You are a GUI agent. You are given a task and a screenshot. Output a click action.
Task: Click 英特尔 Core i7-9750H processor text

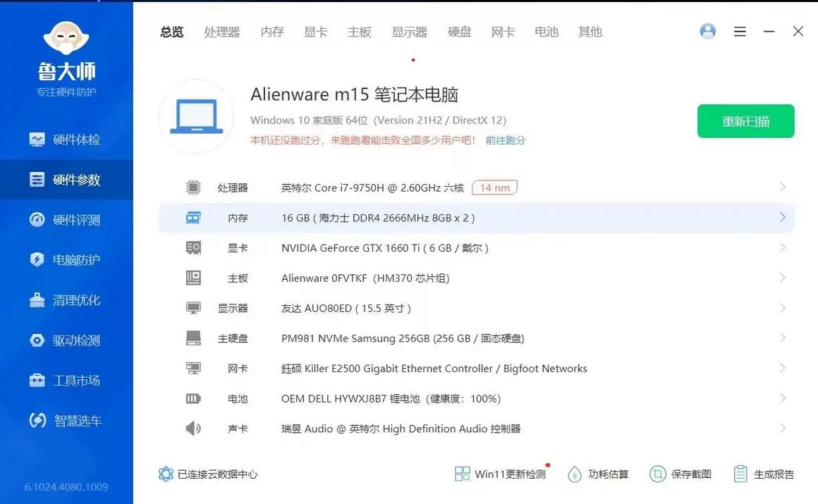pyautogui.click(x=372, y=188)
